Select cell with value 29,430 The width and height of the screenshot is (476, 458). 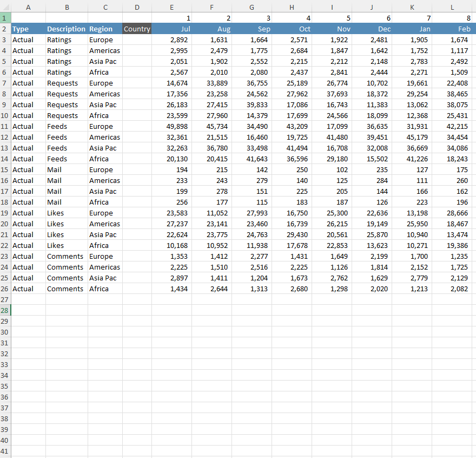(292, 234)
